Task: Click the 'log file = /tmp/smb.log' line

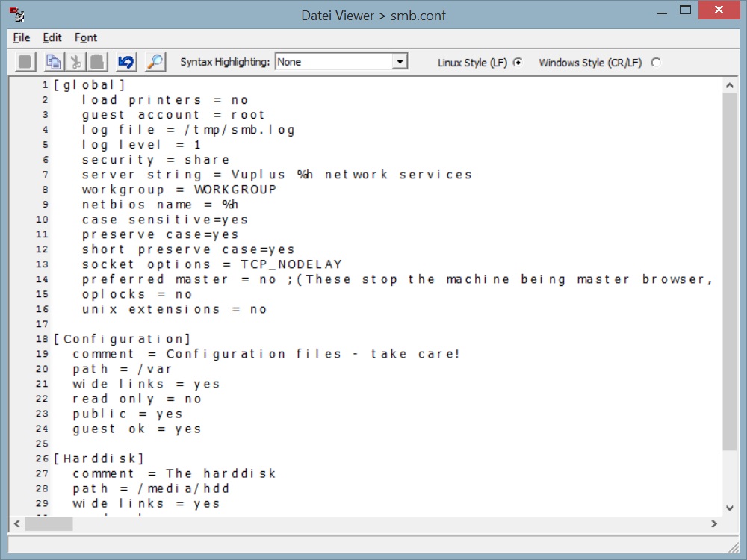Action: tap(188, 130)
